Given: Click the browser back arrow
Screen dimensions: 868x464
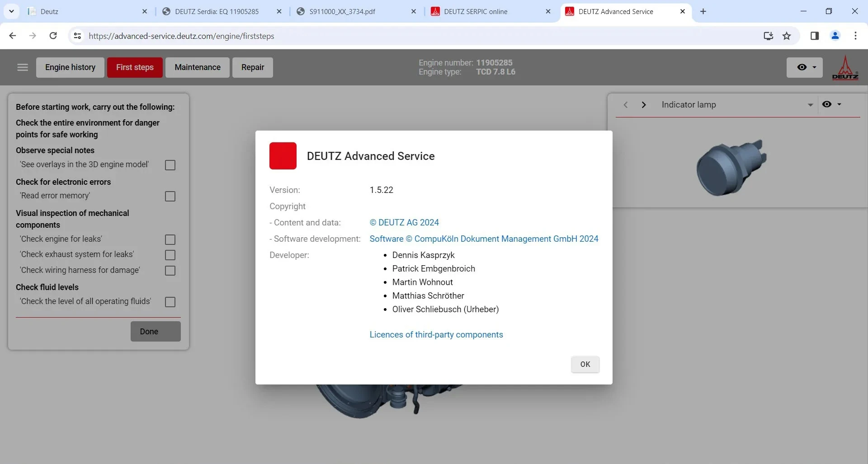Looking at the screenshot, I should [x=13, y=36].
